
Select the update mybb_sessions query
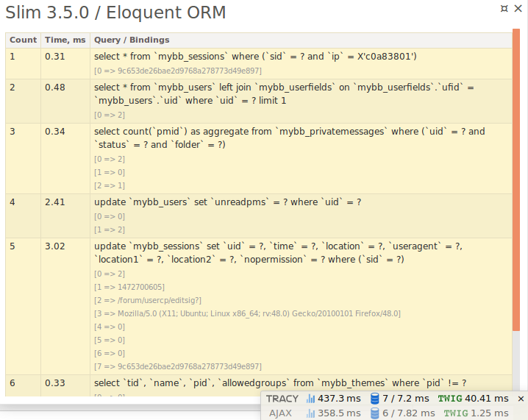[278, 253]
